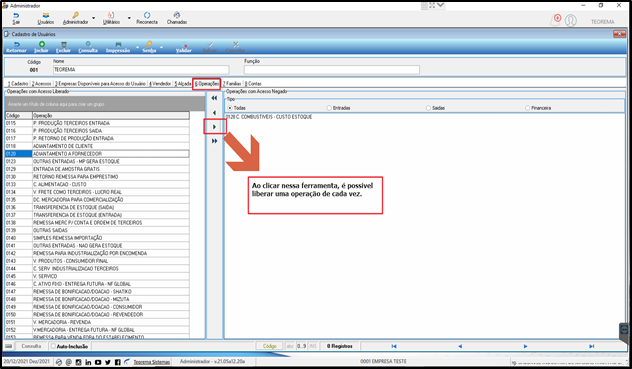
Task: Switch to the 6 Operações tab
Action: click(x=206, y=83)
